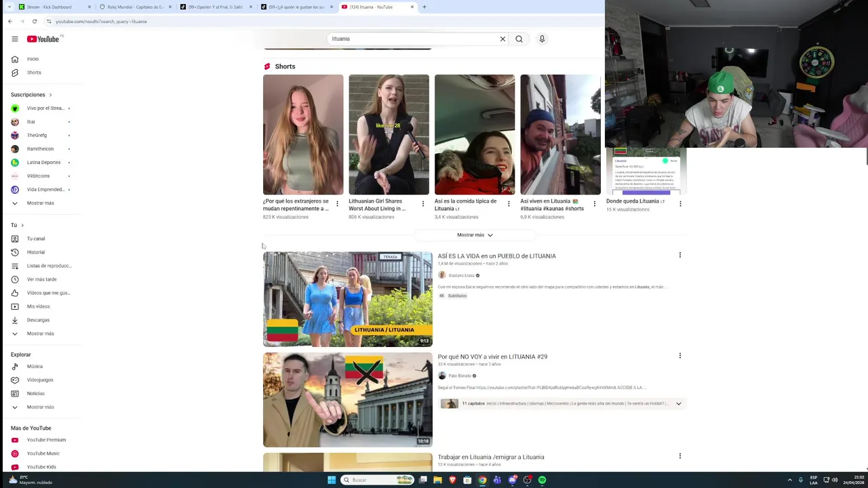
Task: Open a new browser tab
Action: coord(425,7)
